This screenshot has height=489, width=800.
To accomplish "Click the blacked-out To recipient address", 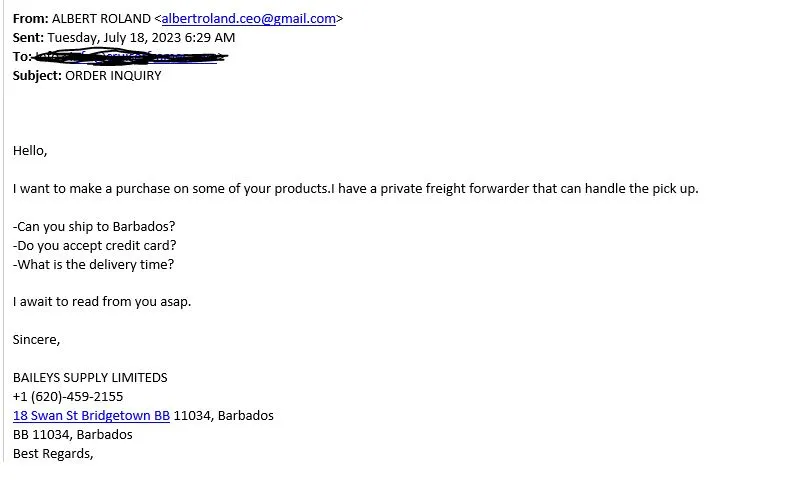I will click(x=130, y=56).
